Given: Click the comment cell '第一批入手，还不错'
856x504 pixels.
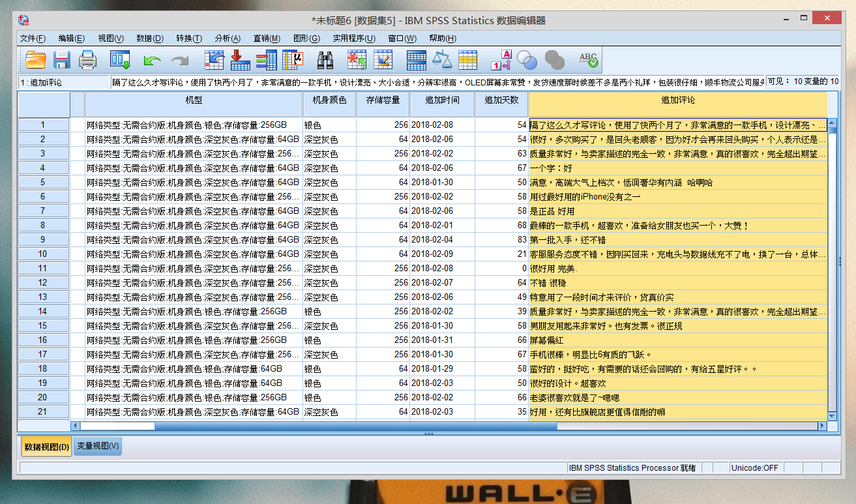Looking at the screenshot, I should click(x=678, y=239).
